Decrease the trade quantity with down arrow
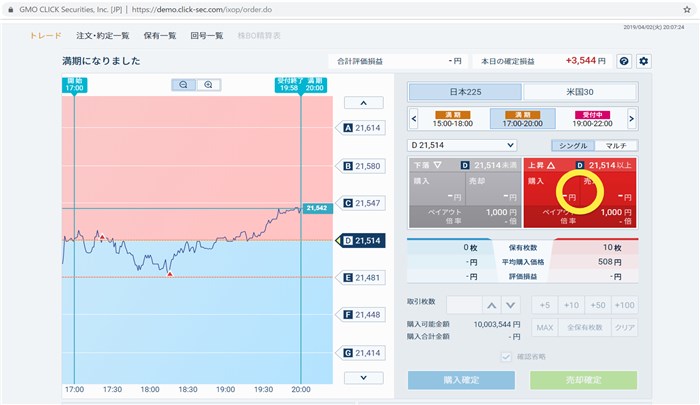 510,305
